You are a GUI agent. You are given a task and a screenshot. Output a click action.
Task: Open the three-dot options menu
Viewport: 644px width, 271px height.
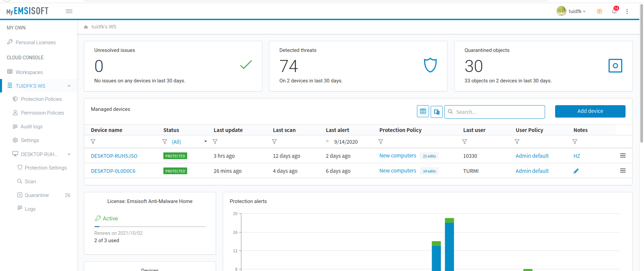[627, 11]
